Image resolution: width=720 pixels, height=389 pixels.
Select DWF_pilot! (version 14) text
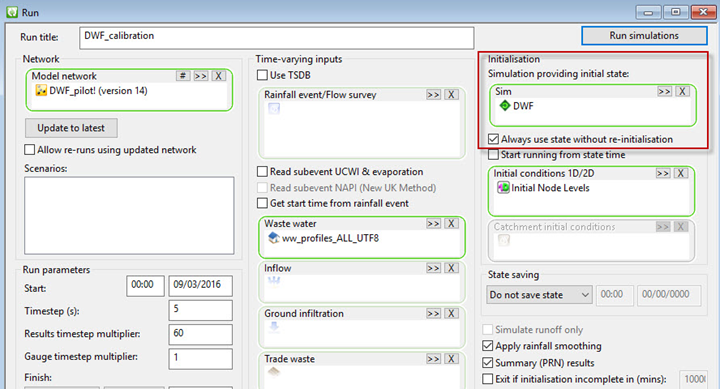click(98, 91)
